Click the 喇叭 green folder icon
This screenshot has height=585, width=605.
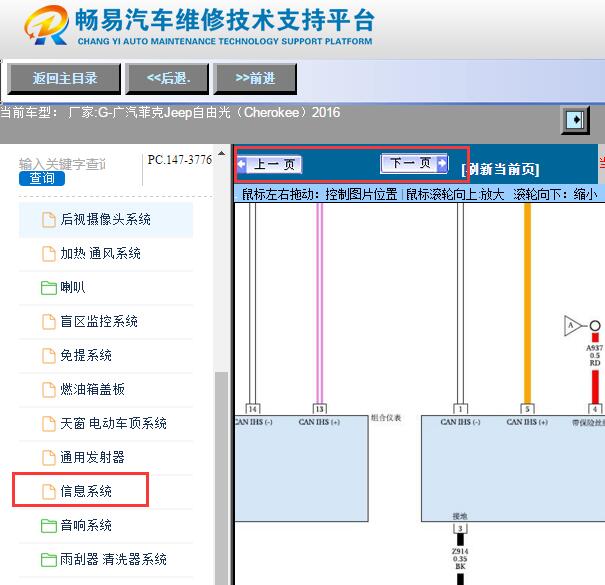pyautogui.click(x=49, y=288)
